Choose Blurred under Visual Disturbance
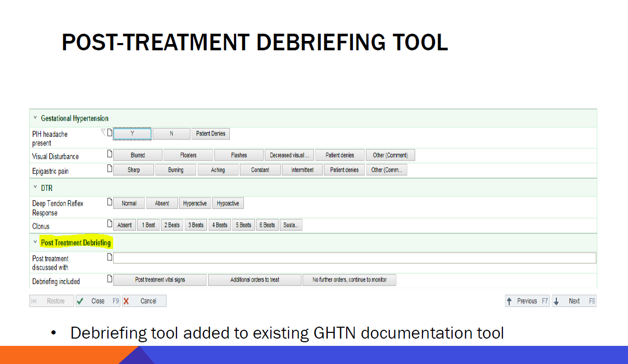The image size is (628, 364). 138,155
